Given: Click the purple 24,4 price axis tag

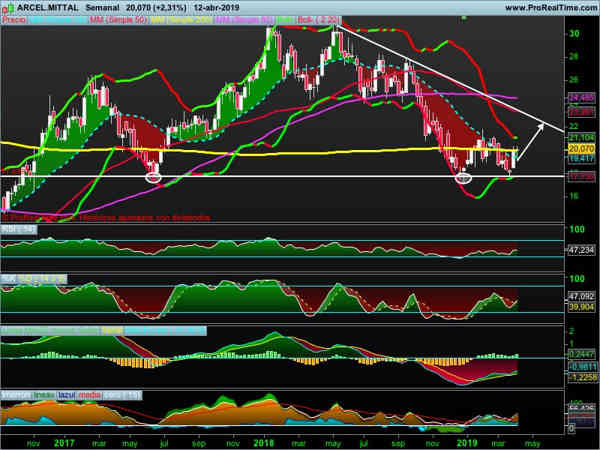Looking at the screenshot, I should (581, 98).
